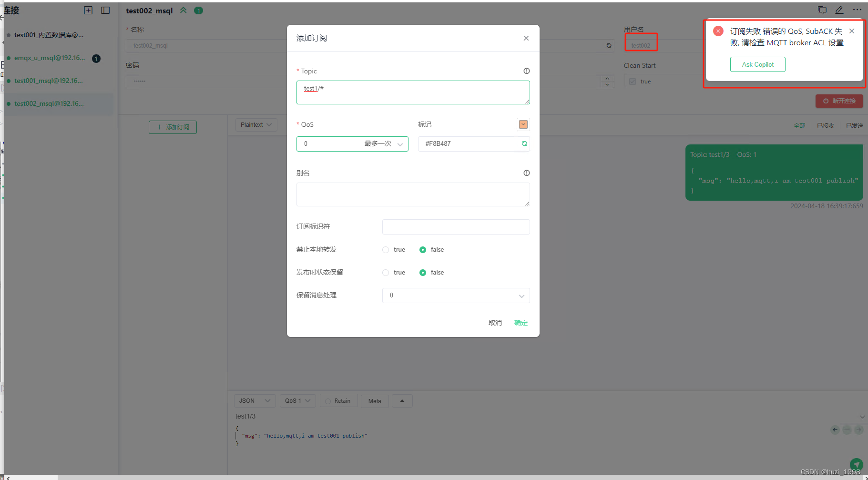Click the edit connection pencil icon

click(839, 10)
